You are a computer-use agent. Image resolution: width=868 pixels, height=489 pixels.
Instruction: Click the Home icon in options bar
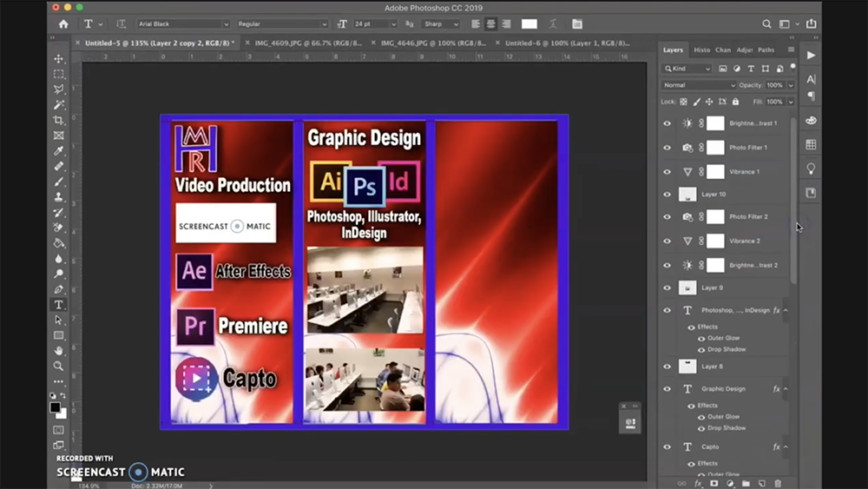pyautogui.click(x=63, y=23)
